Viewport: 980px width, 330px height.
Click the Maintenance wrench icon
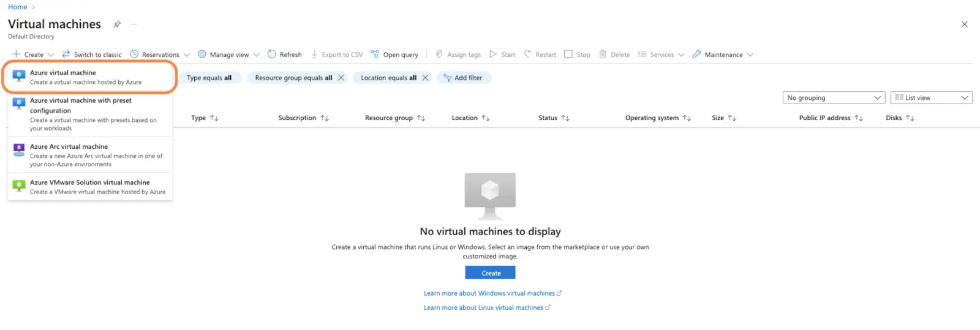point(696,54)
